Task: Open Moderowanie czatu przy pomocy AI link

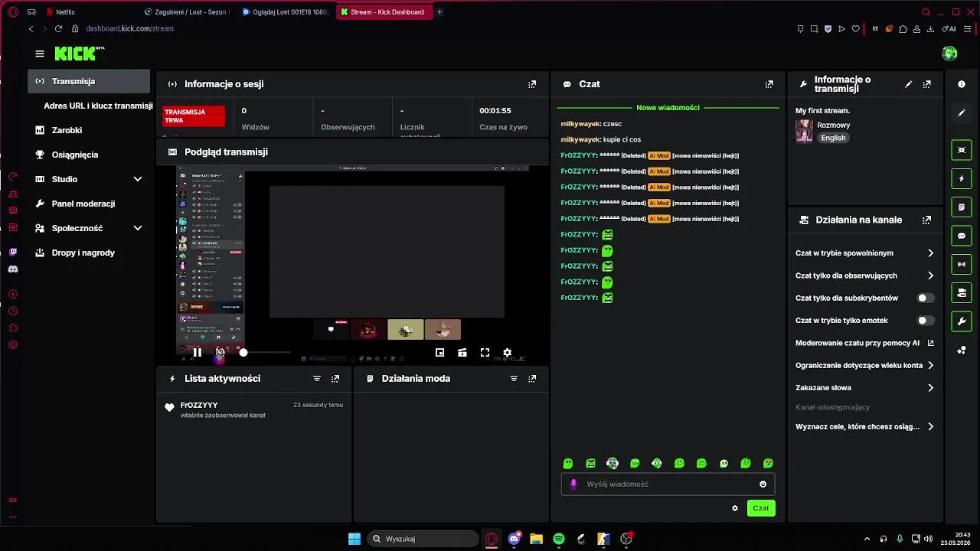Action: tap(865, 344)
